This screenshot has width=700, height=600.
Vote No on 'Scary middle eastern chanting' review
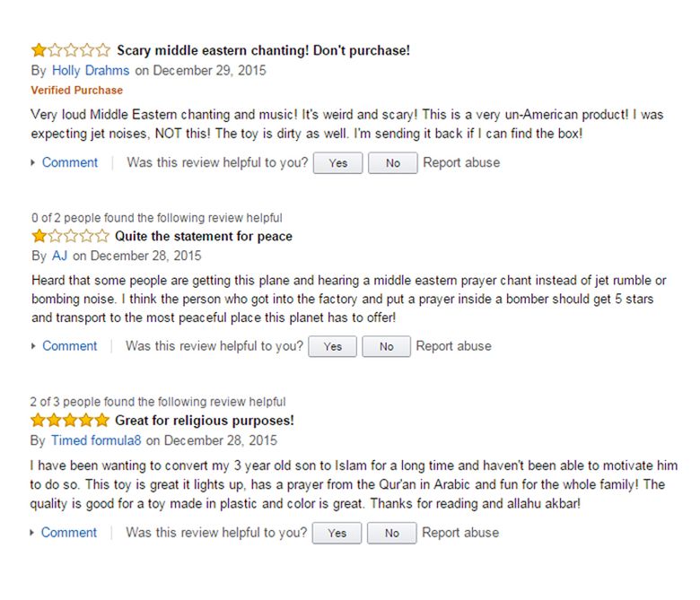(393, 163)
